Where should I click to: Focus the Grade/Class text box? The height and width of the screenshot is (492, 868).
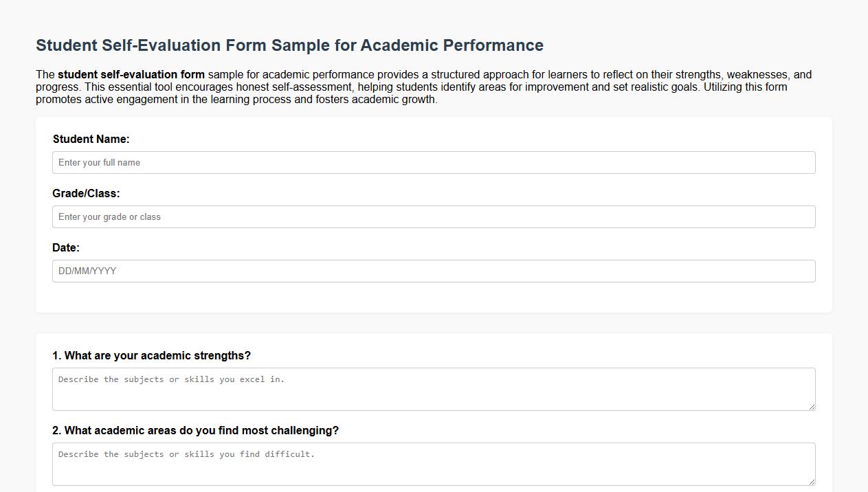[x=434, y=216]
